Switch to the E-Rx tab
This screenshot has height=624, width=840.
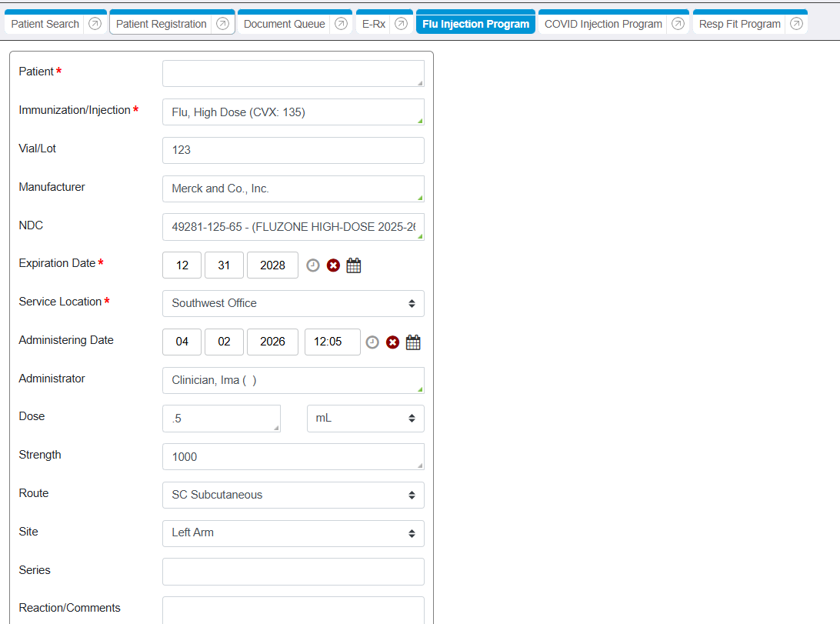[x=374, y=24]
